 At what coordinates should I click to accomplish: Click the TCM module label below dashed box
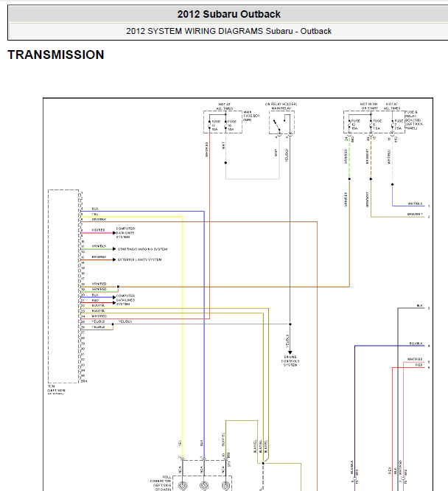pyautogui.click(x=56, y=390)
